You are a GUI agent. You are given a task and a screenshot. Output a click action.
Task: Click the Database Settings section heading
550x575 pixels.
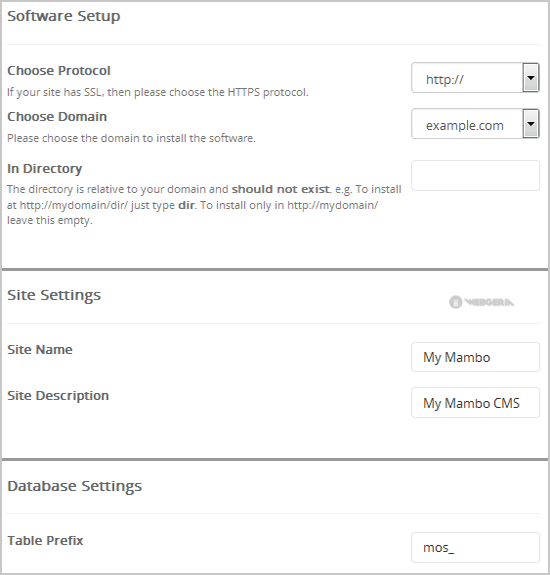pyautogui.click(x=74, y=487)
